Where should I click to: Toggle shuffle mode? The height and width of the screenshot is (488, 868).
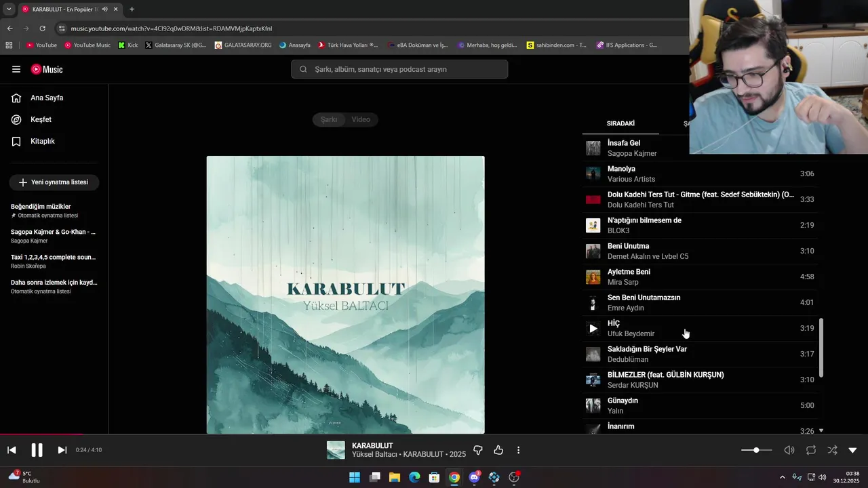pyautogui.click(x=832, y=450)
